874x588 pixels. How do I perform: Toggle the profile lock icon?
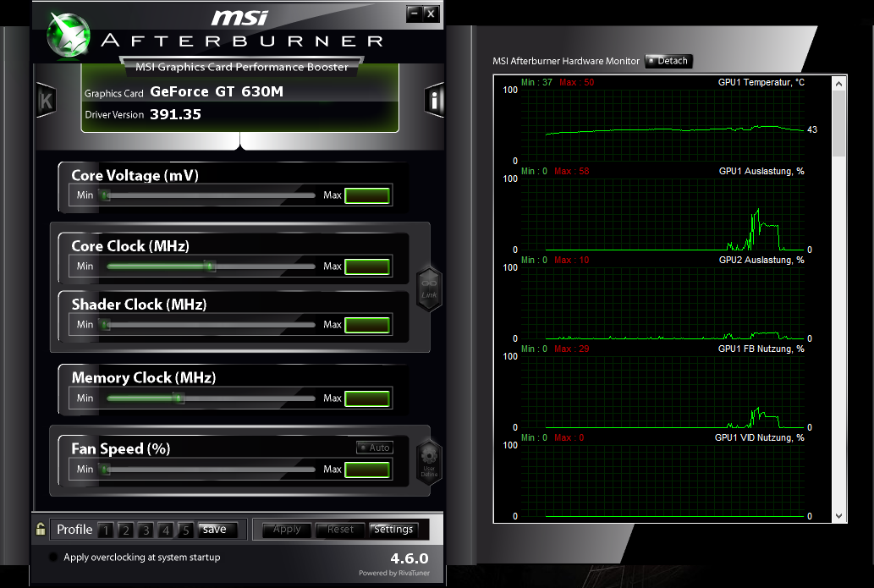tap(40, 529)
